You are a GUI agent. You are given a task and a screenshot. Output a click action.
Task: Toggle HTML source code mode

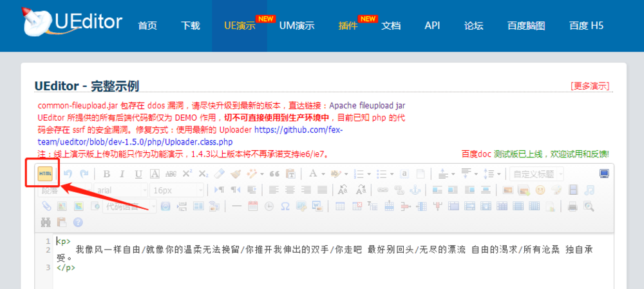pyautogui.click(x=45, y=174)
